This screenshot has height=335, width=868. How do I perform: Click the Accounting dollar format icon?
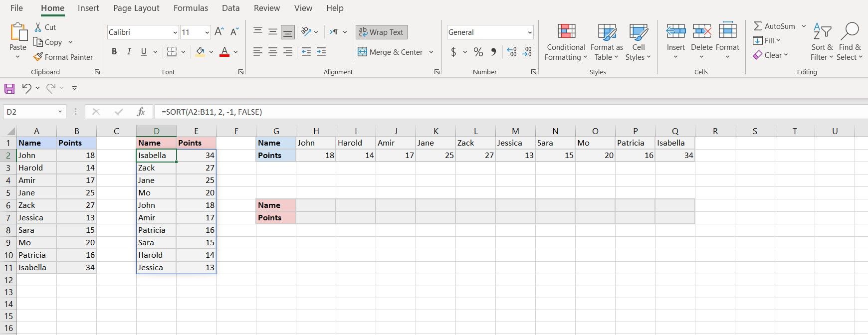[453, 52]
